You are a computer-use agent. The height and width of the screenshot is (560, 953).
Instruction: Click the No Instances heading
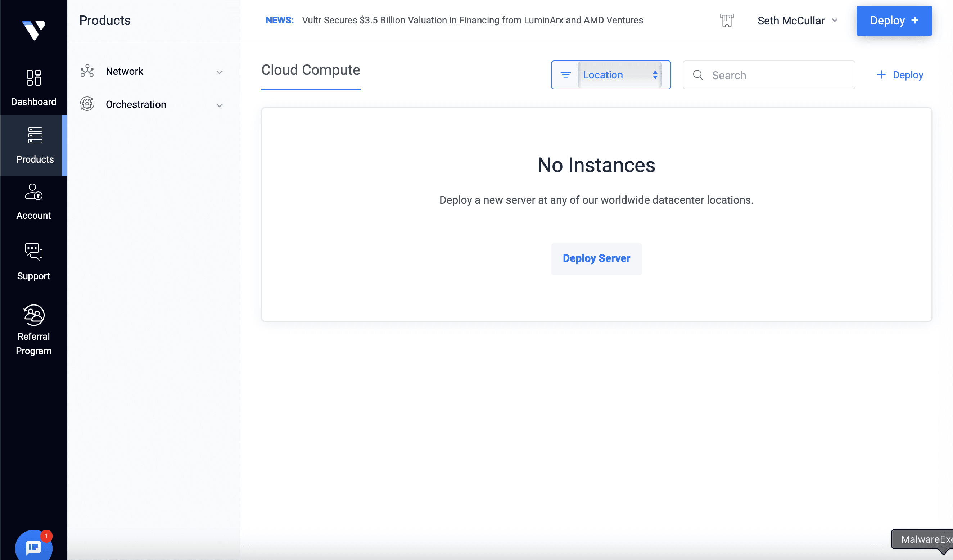pos(596,165)
